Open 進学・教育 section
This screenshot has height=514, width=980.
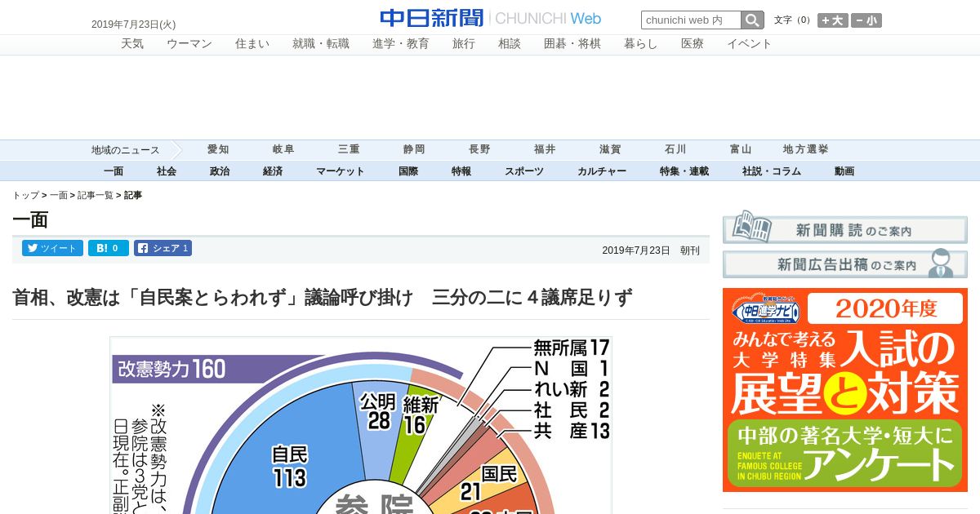[x=401, y=44]
